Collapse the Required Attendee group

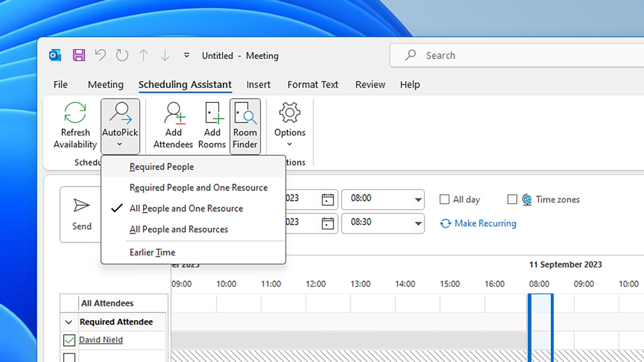point(68,322)
